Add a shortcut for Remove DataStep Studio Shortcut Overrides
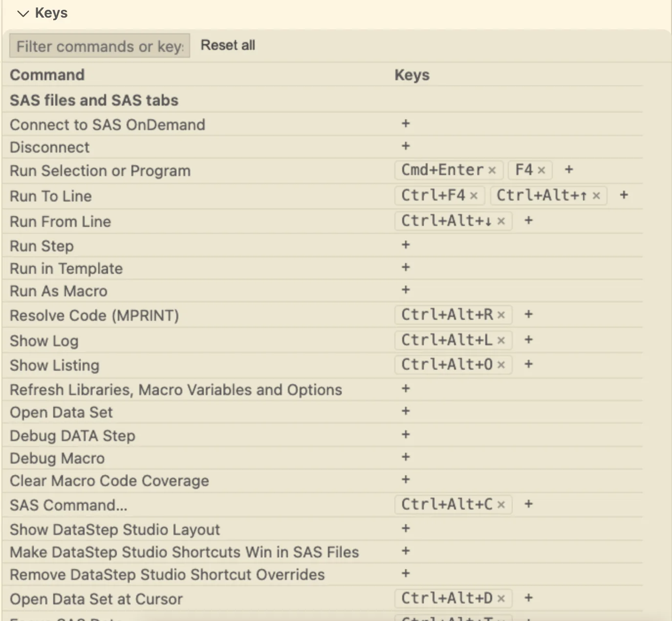The width and height of the screenshot is (672, 621). coord(406,574)
